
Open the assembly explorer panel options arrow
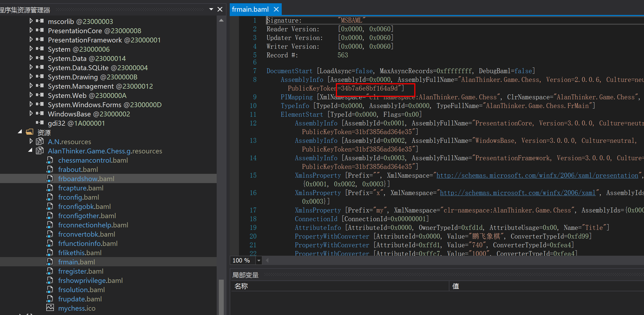[211, 9]
